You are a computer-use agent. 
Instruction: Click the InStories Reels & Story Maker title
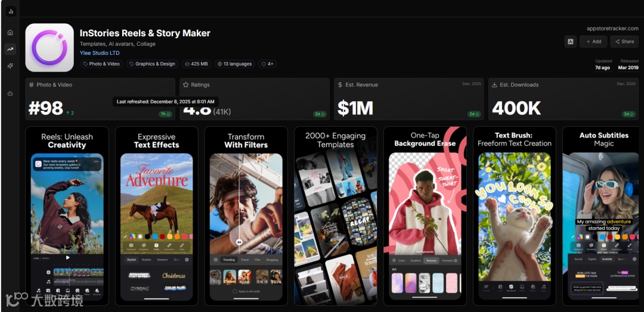pos(145,33)
